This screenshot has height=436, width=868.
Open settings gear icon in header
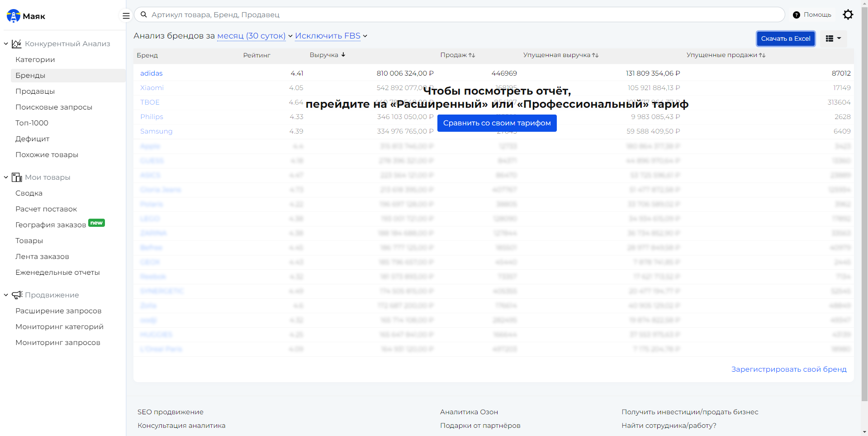(848, 14)
